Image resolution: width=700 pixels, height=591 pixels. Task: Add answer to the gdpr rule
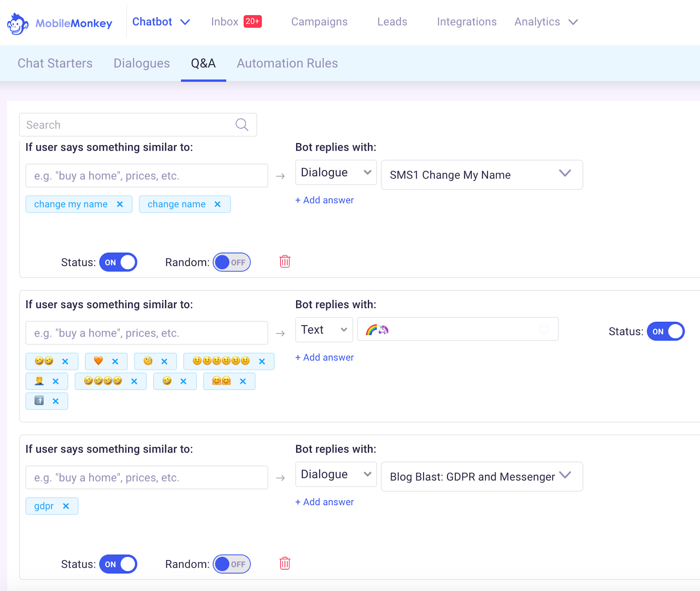point(325,502)
